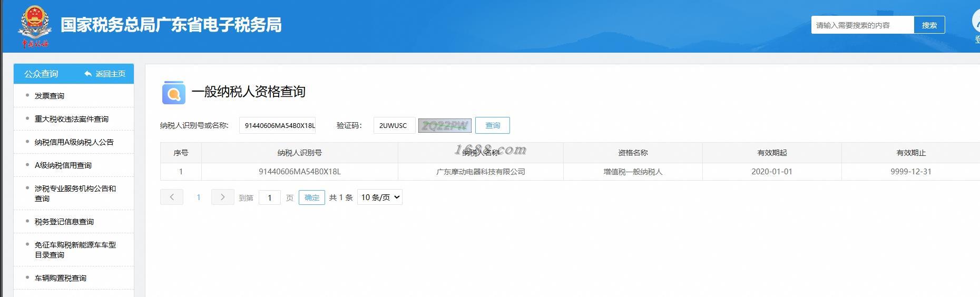980x297 pixels.
Task: Go to next page arrow
Action: click(x=223, y=197)
